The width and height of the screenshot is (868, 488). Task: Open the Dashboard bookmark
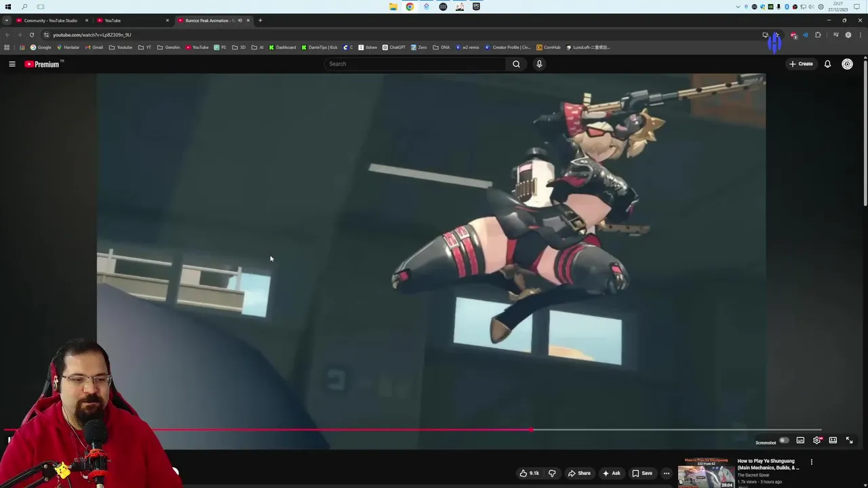pyautogui.click(x=282, y=47)
